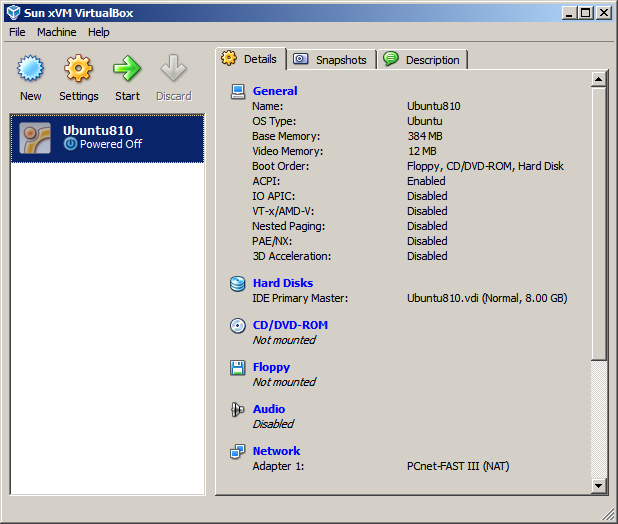This screenshot has width=618, height=524.
Task: Click the Snapshots tab camera icon
Action: [x=300, y=59]
